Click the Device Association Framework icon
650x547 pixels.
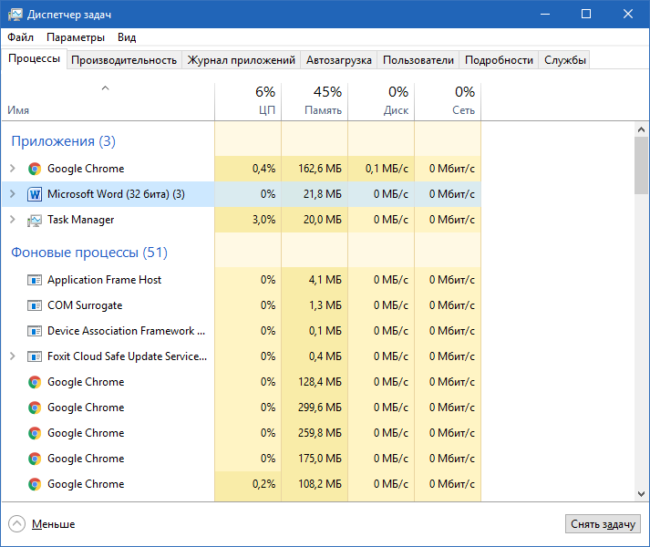[x=34, y=331]
